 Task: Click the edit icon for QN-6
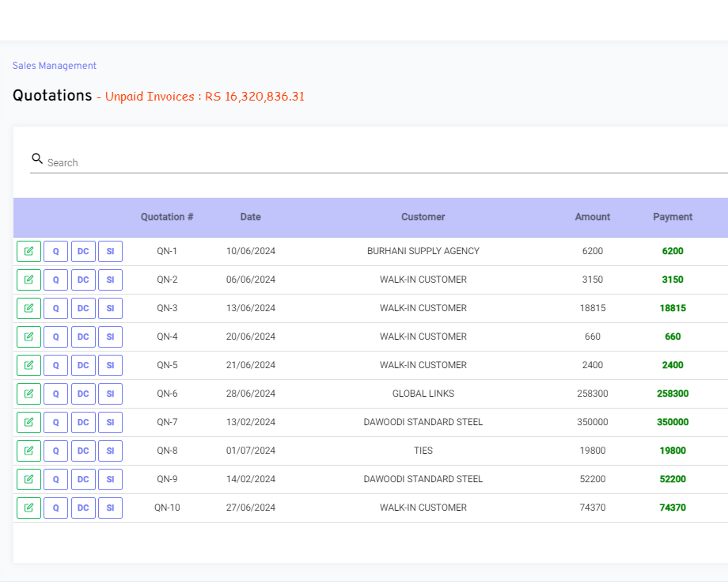tap(28, 394)
